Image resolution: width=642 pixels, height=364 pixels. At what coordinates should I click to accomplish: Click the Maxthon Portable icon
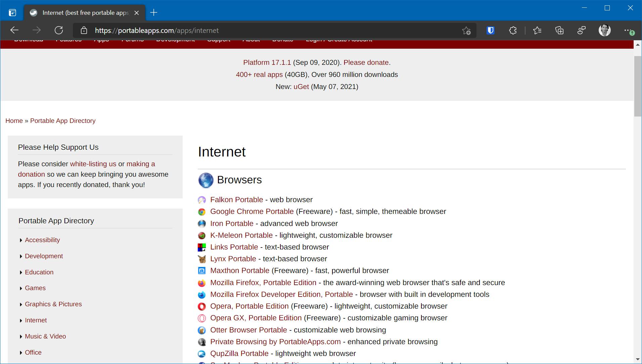202,271
